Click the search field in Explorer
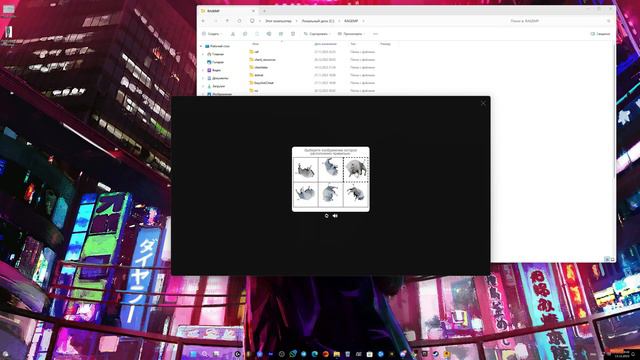The height and width of the screenshot is (360, 640). coord(559,21)
